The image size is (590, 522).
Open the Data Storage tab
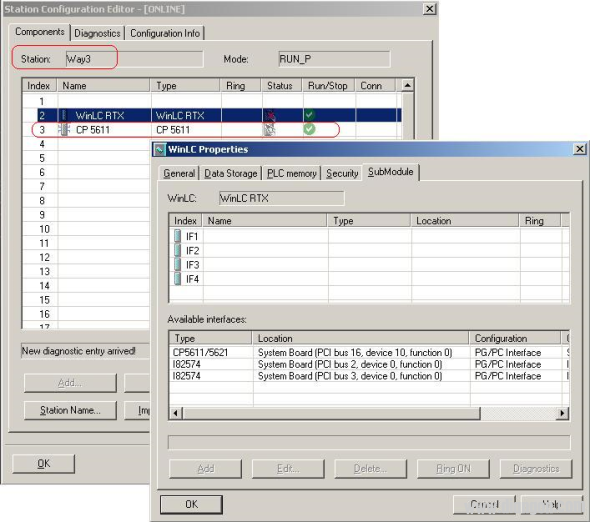coord(231,173)
